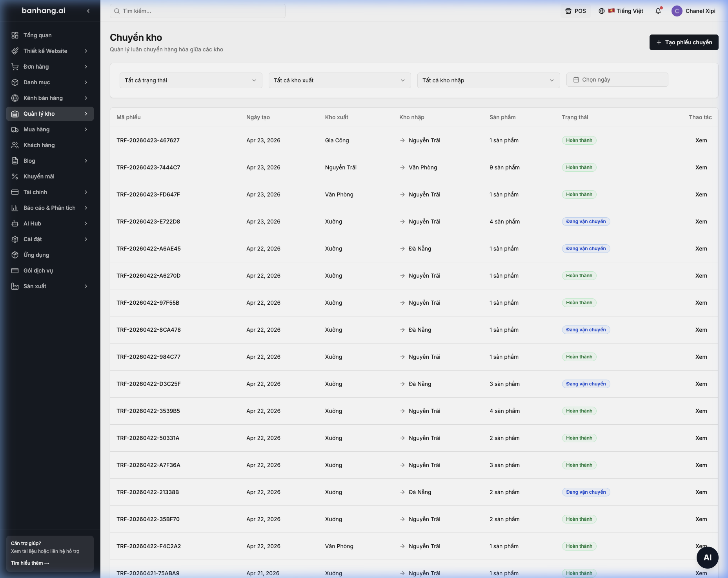Open the Gói dịch vụ menu item

coord(50,271)
